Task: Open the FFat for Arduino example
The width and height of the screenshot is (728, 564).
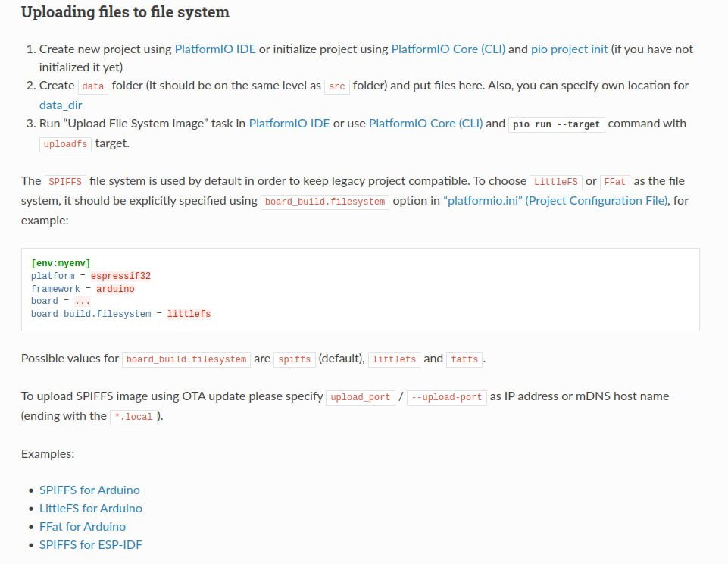Action: (83, 526)
